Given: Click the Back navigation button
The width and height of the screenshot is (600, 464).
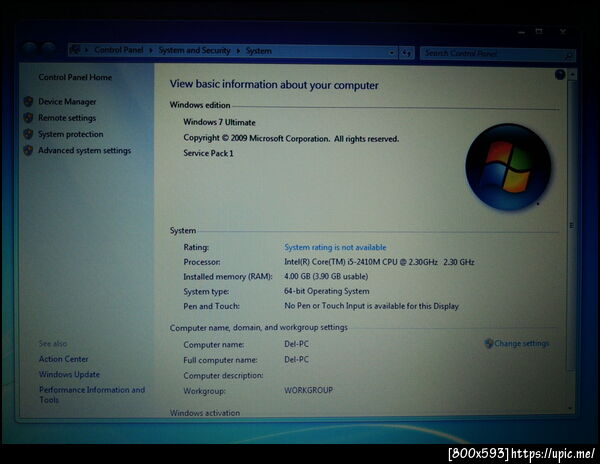Looking at the screenshot, I should click(29, 49).
